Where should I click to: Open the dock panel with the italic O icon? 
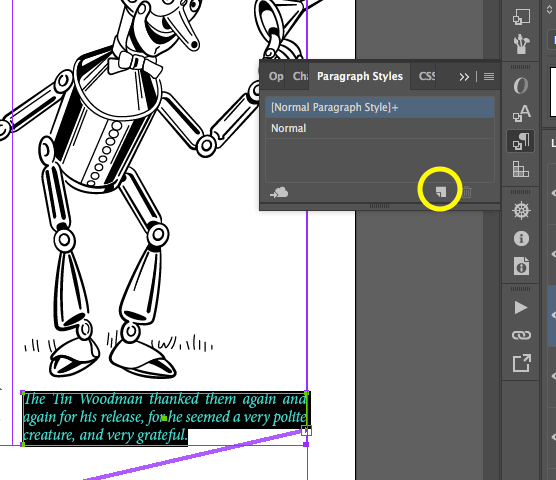[521, 85]
